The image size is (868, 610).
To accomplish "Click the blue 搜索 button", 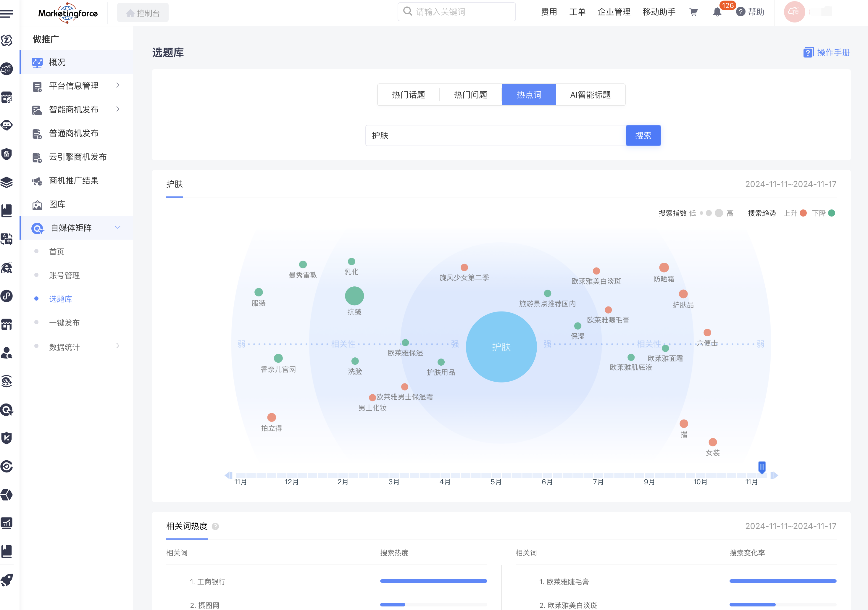I will tap(643, 136).
